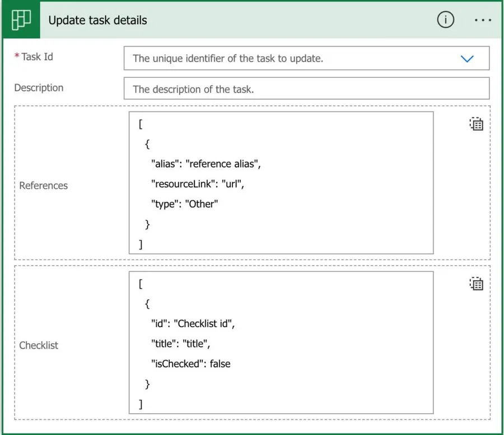Click the "Checklist id" value in Checklist
The height and width of the screenshot is (435, 504).
[205, 323]
